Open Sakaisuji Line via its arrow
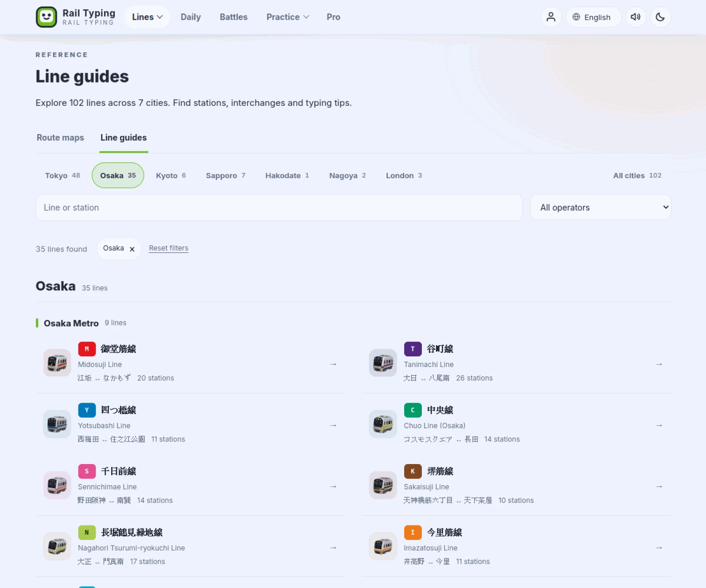 pos(659,487)
